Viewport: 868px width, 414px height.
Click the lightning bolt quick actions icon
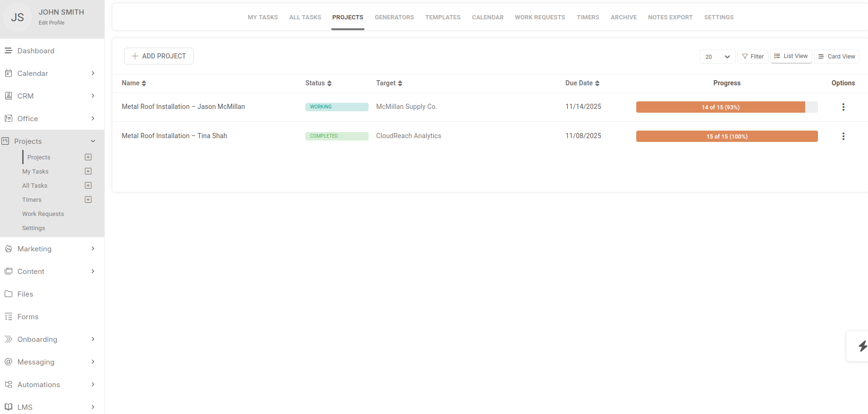(862, 346)
